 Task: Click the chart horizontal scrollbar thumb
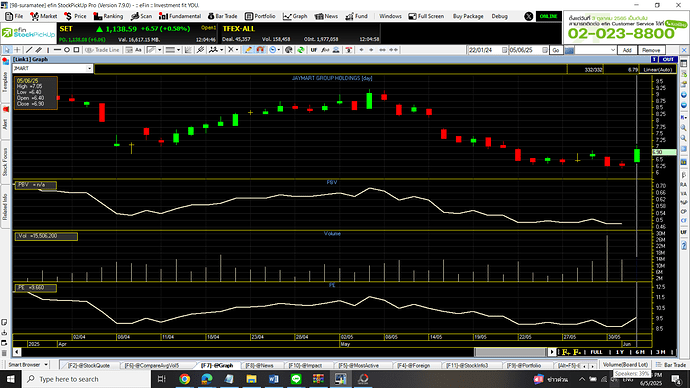[510, 352]
